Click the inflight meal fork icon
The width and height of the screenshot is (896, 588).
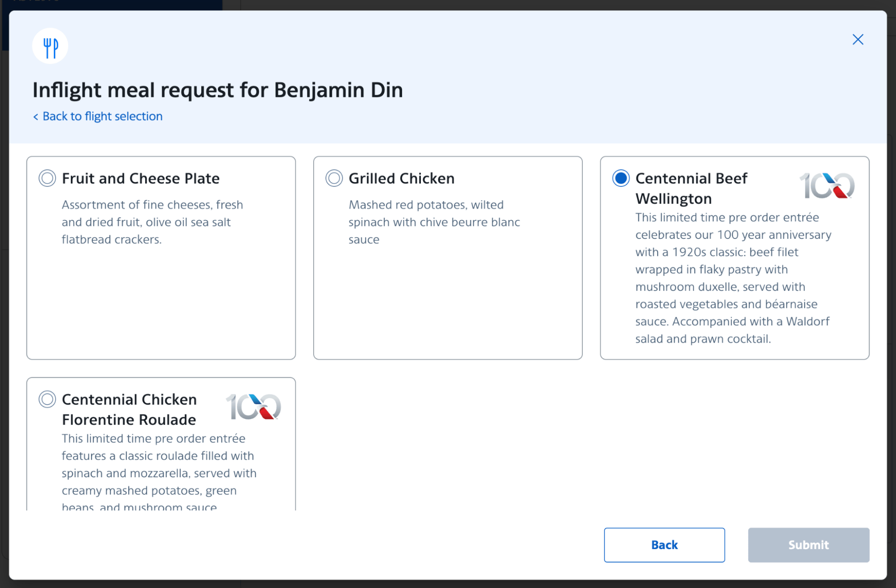tap(50, 45)
